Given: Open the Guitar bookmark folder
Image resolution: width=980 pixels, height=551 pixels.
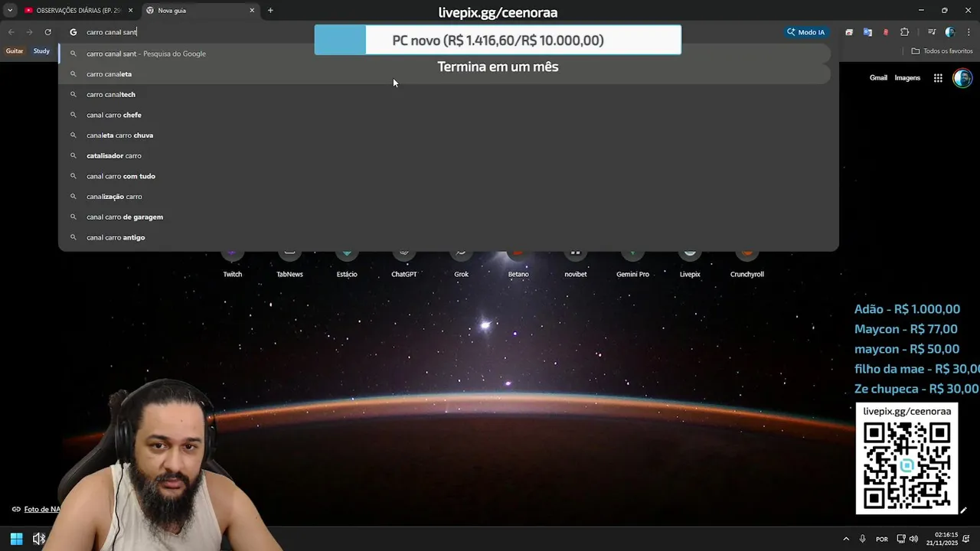Looking at the screenshot, I should [15, 51].
